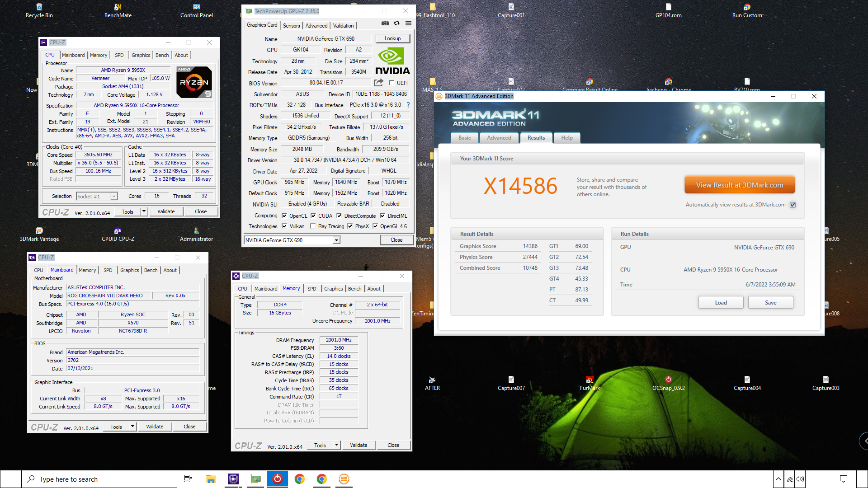
Task: Open CPUID CPU-Z desktop shortcut
Action: coord(118,234)
